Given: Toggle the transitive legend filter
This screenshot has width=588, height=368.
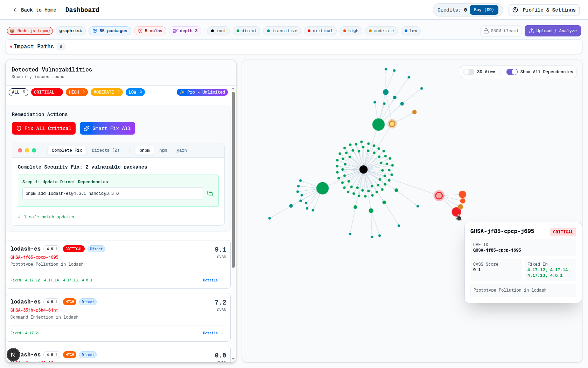Looking at the screenshot, I should 282,31.
